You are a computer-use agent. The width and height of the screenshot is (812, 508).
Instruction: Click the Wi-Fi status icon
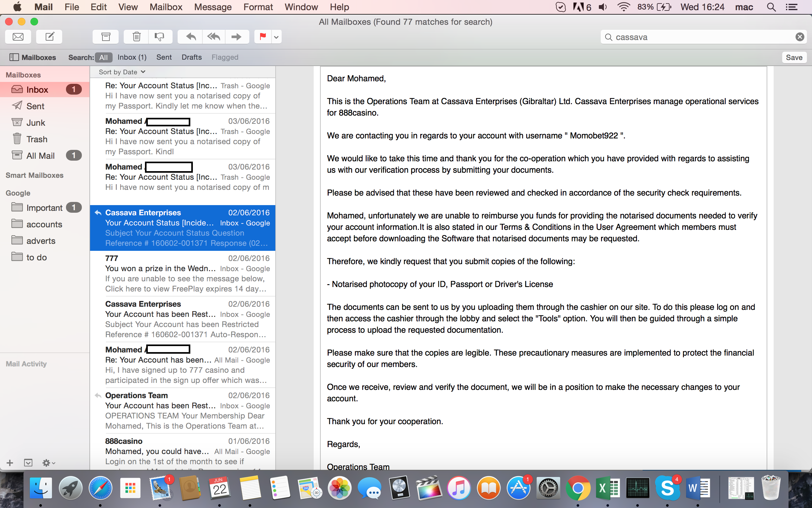coord(623,7)
